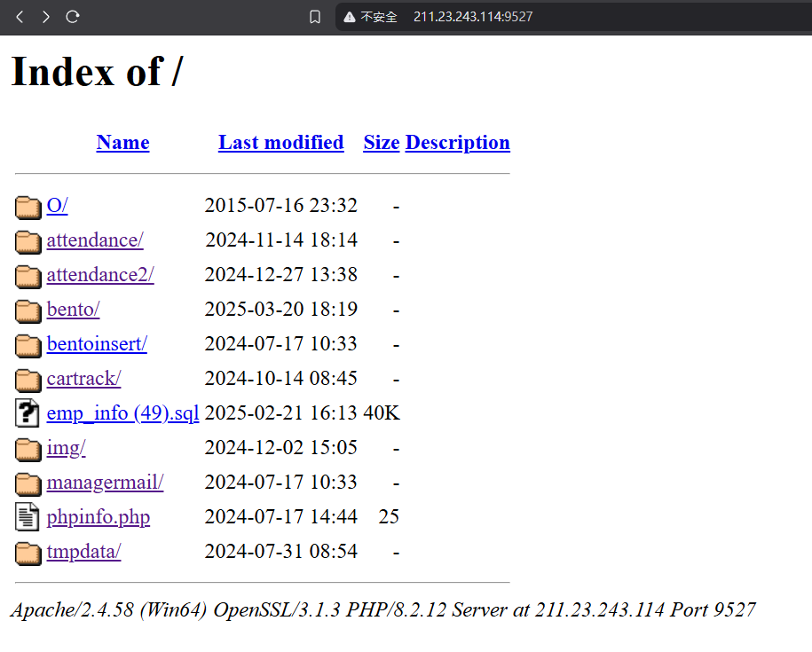Click the date 2024-11-14 18:14
812x652 pixels.
(x=280, y=240)
